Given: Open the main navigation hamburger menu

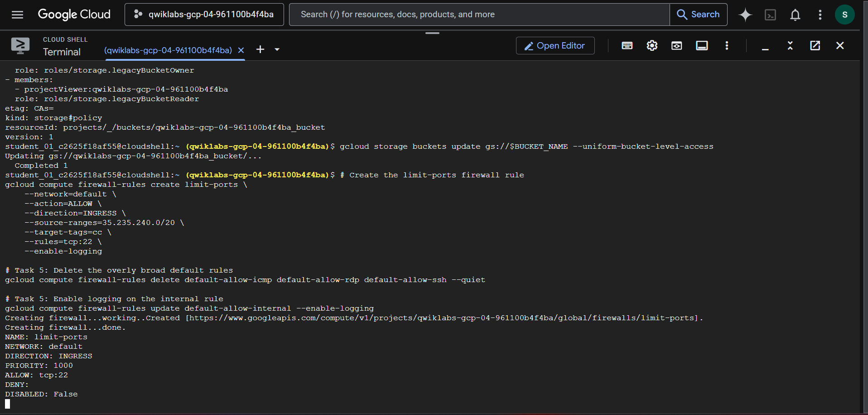Looking at the screenshot, I should pyautogui.click(x=17, y=15).
